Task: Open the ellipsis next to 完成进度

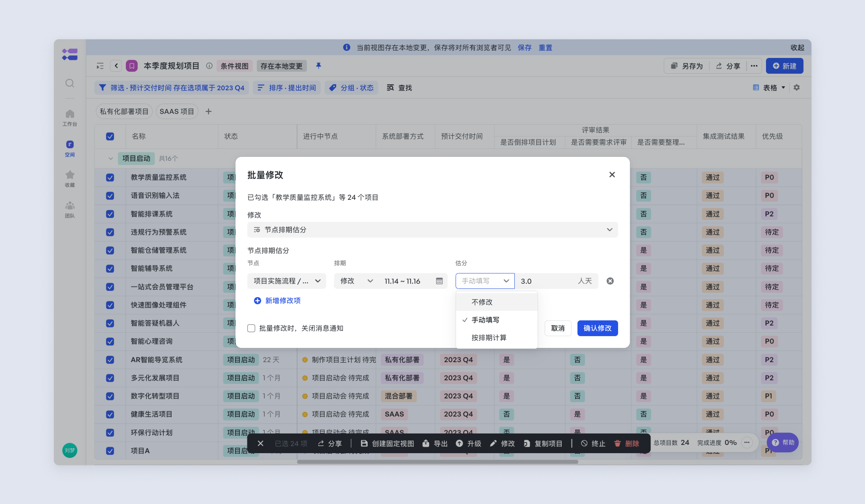Action: tap(747, 442)
